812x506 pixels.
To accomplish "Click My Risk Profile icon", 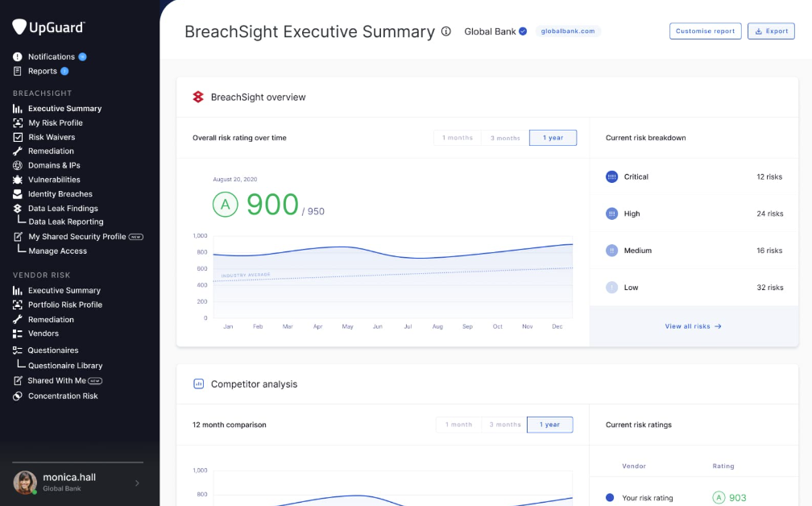I will coord(18,122).
